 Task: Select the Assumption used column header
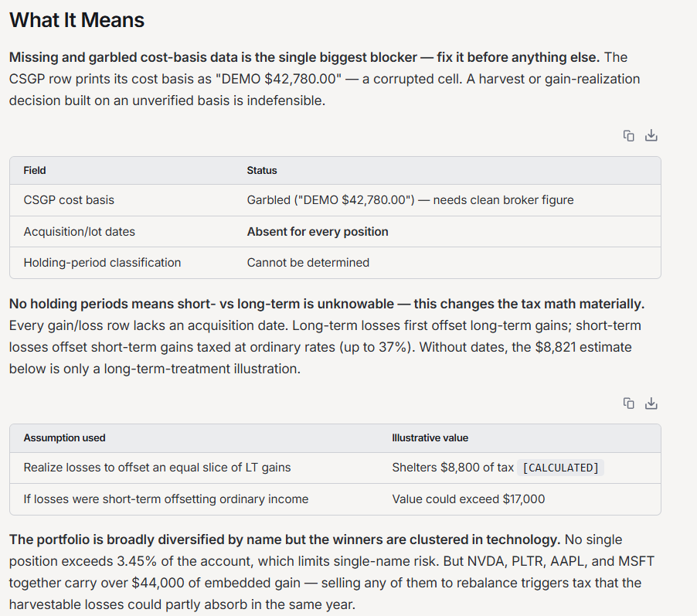64,437
